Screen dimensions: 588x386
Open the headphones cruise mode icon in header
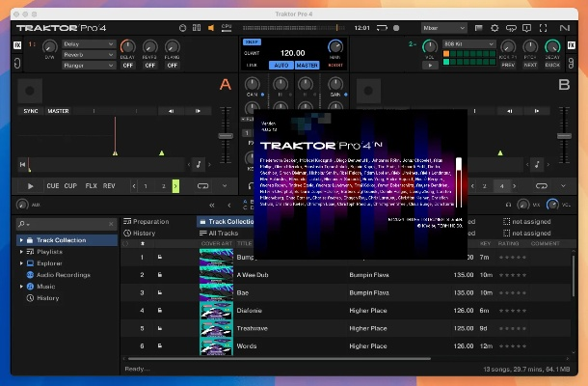pos(511,28)
